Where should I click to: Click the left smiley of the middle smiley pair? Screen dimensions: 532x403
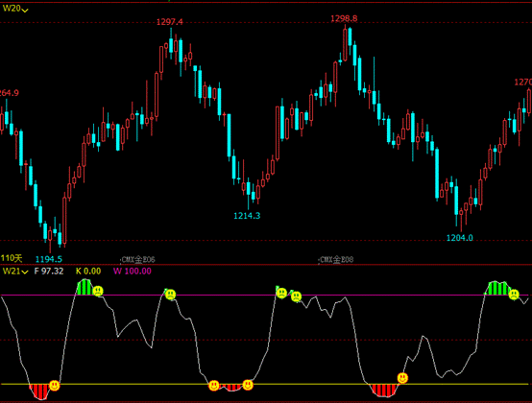tap(214, 386)
